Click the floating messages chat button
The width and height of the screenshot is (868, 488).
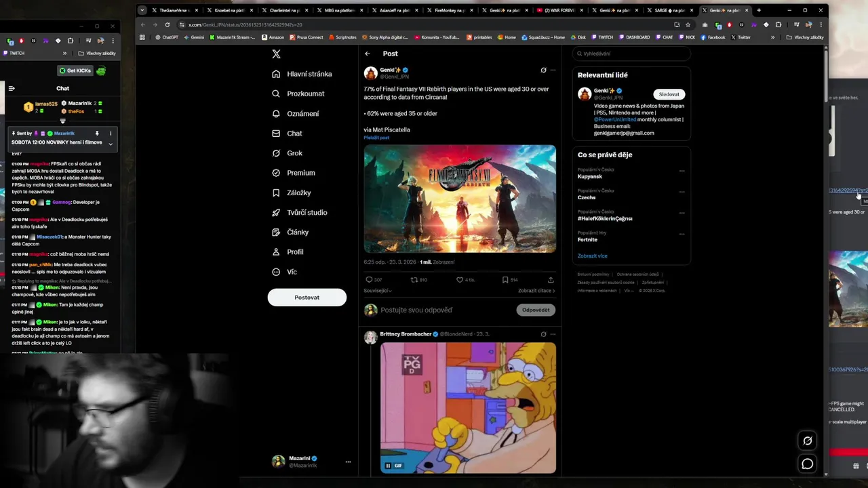(x=808, y=464)
